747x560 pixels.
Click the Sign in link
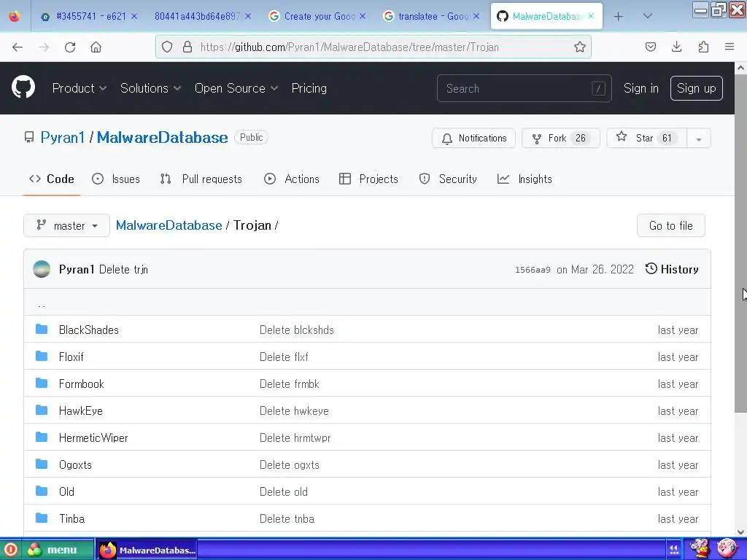[641, 88]
